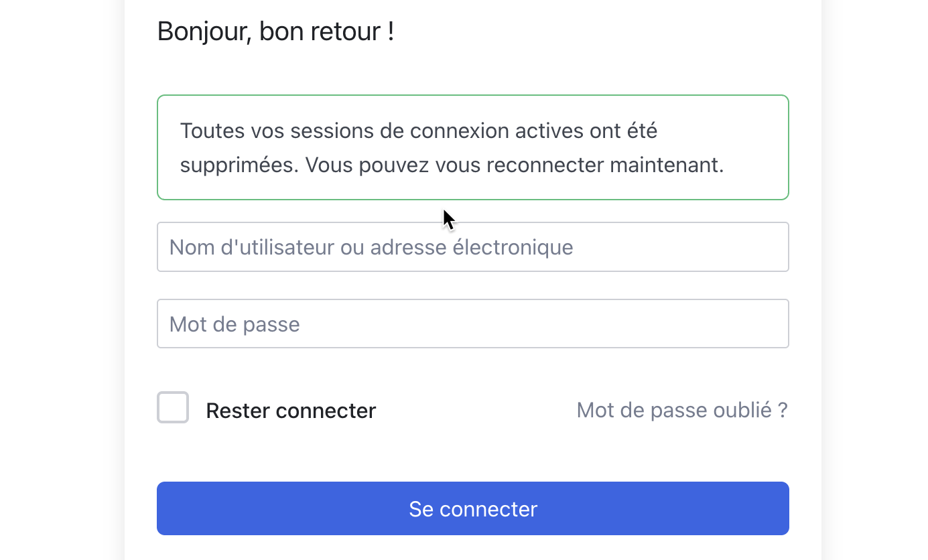
Task: Check the box next to 'Rester connecter'
Action: 172,407
